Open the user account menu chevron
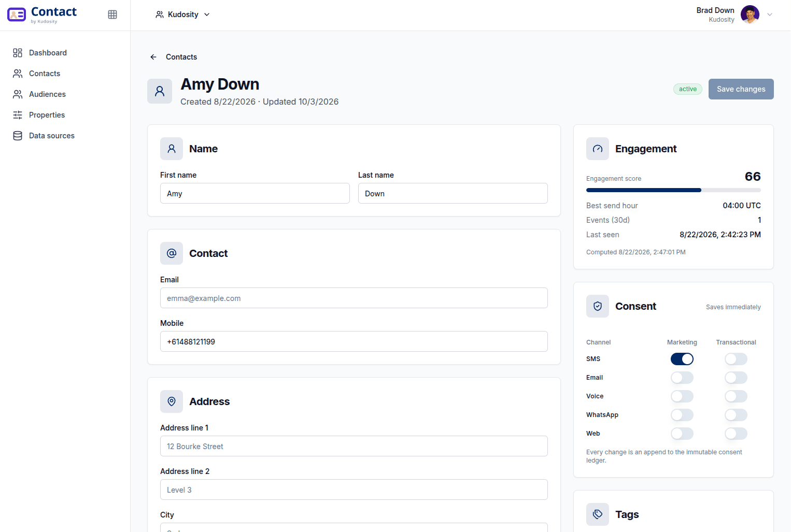The height and width of the screenshot is (532, 791). [x=770, y=15]
